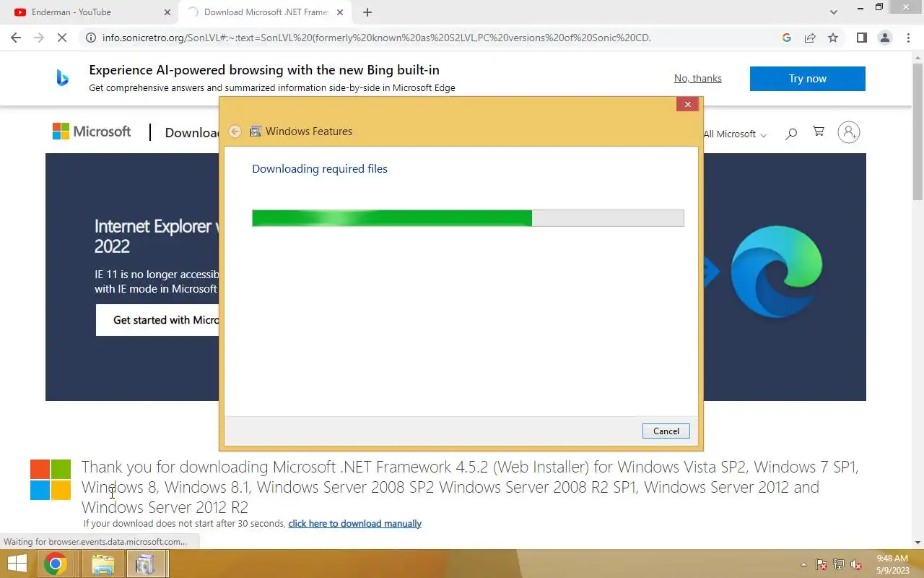Open the tab search dropdown

point(834,12)
